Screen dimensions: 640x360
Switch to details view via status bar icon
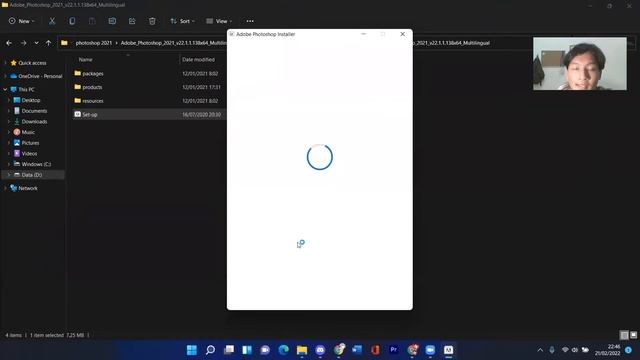tap(624, 335)
